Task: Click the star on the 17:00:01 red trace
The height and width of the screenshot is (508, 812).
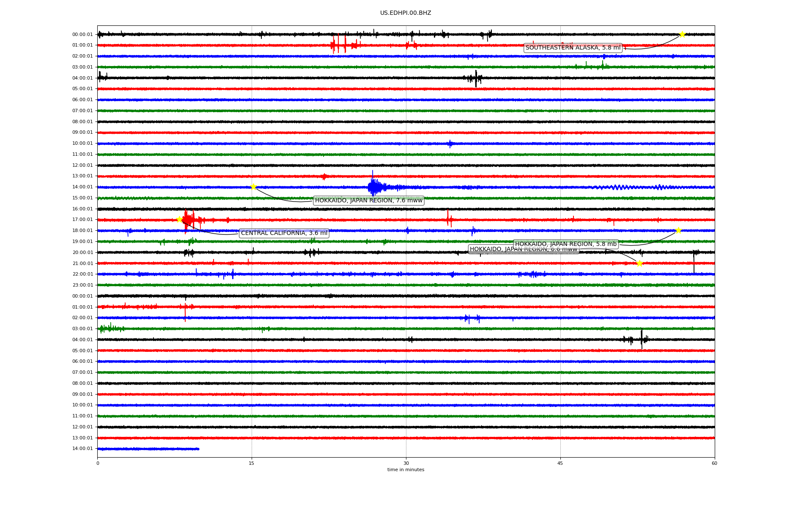Action: (x=179, y=219)
